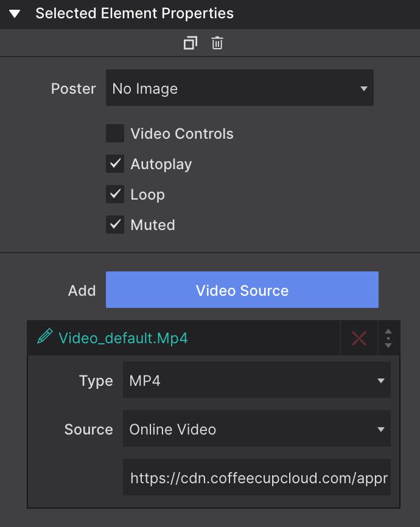Open the Source dropdown set to Online Video

pyautogui.click(x=257, y=429)
